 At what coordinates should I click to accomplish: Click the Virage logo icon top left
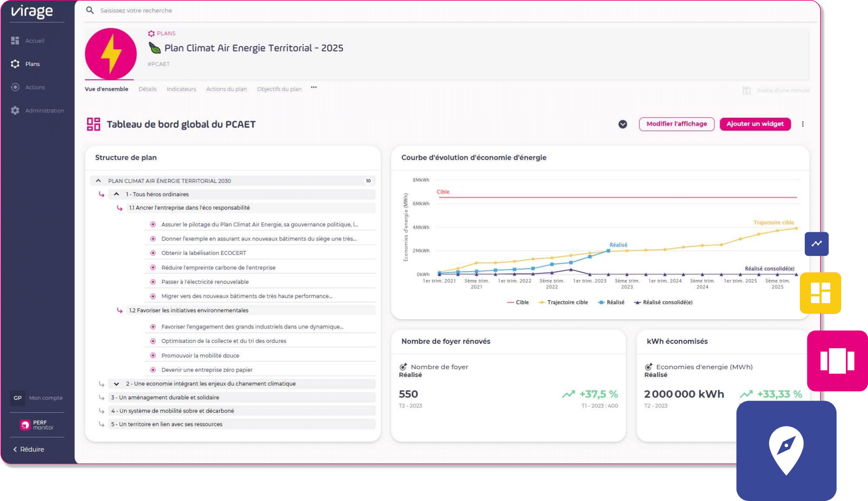33,11
